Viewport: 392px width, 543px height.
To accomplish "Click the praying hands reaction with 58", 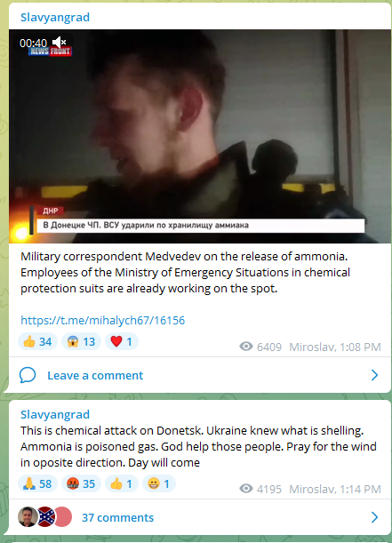I will point(37,483).
